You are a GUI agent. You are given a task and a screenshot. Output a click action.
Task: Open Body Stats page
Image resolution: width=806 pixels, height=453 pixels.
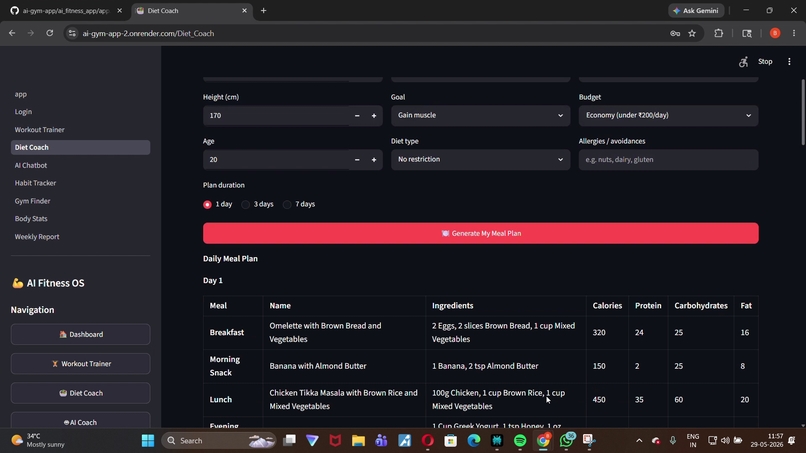pyautogui.click(x=31, y=219)
